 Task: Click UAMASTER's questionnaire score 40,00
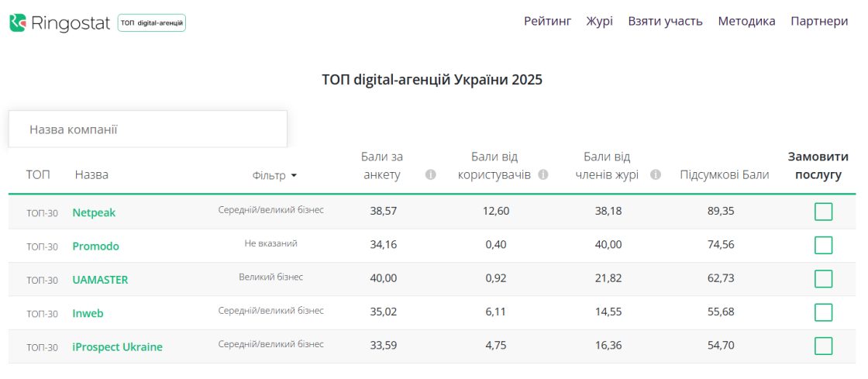[384, 278]
